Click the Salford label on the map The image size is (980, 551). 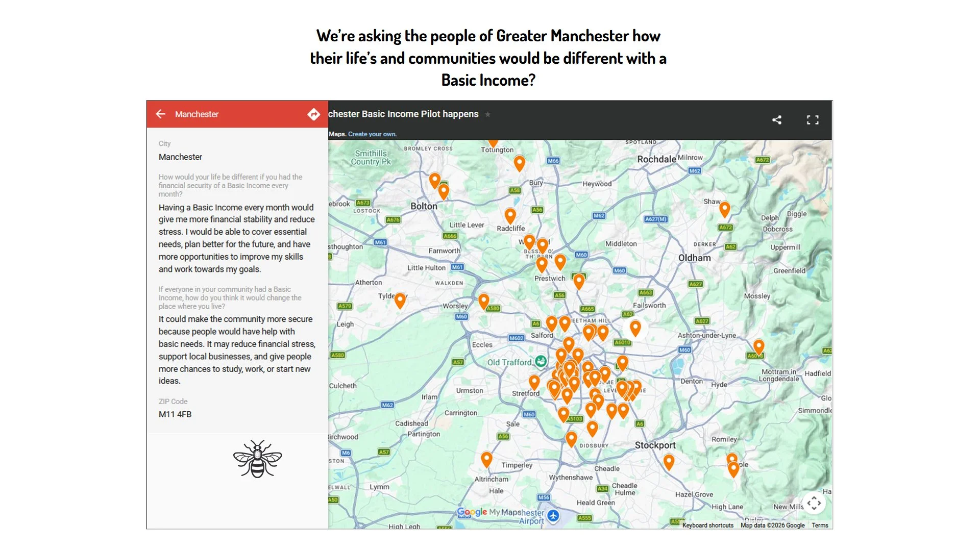(x=542, y=335)
